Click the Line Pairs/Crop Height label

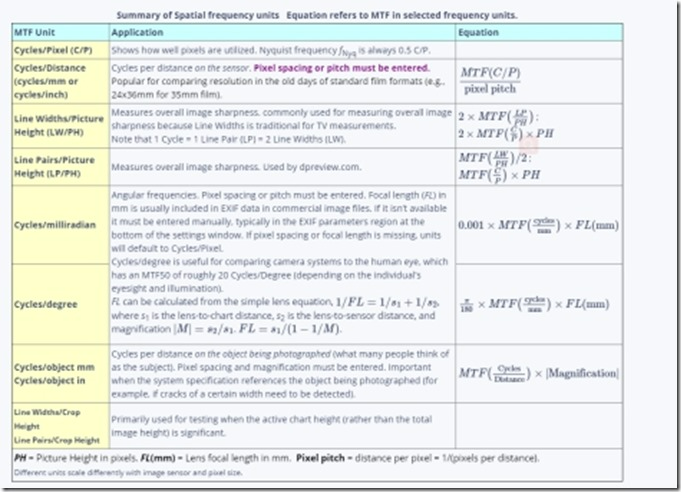coord(55,440)
